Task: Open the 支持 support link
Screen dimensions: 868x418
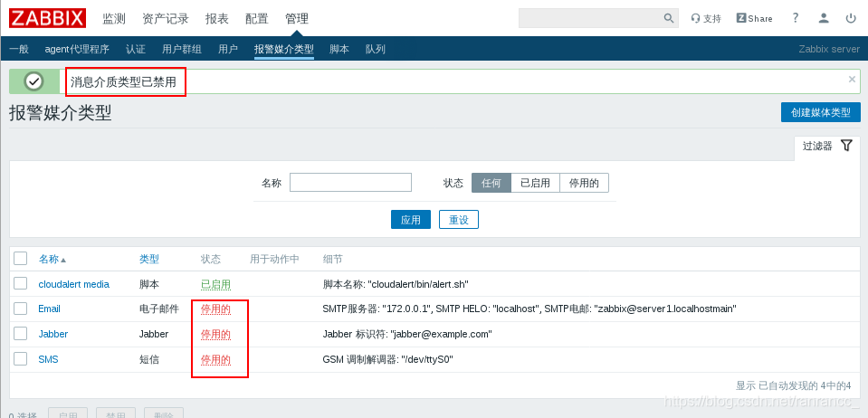Action: click(x=706, y=18)
